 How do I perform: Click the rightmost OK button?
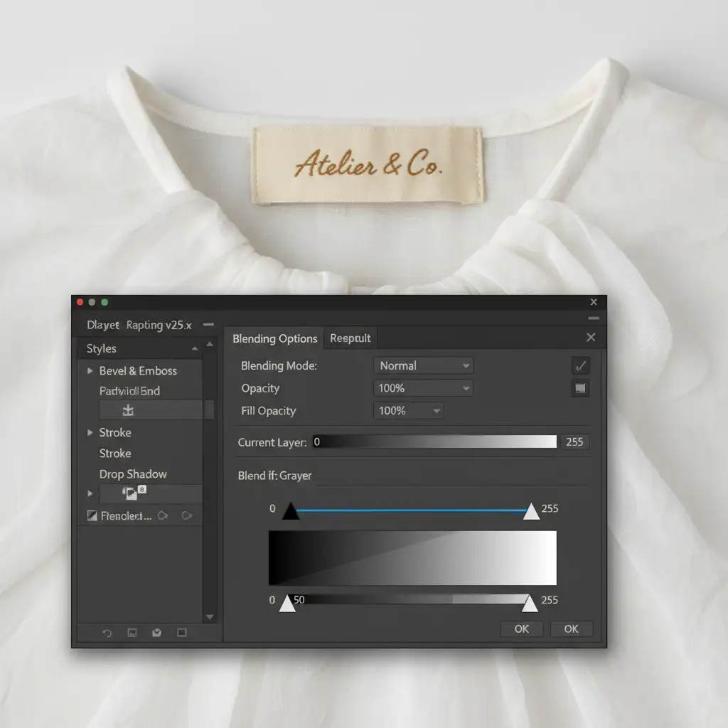tap(571, 629)
